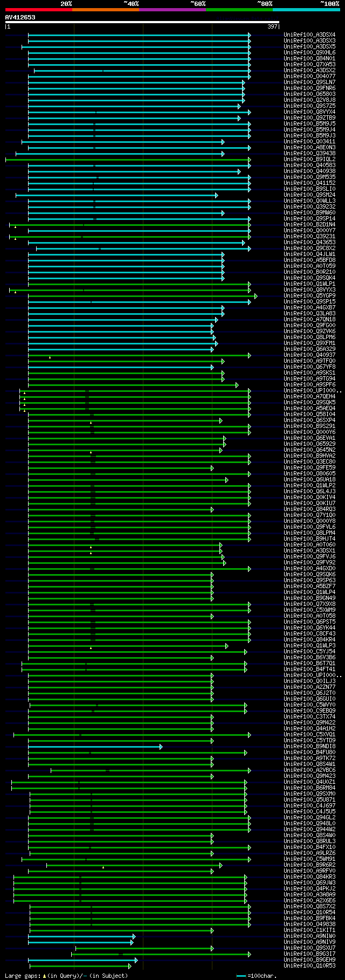Open hit UniRef100_C5XVQ1
This screenshot has height=980, width=345.
pyautogui.click(x=309, y=735)
